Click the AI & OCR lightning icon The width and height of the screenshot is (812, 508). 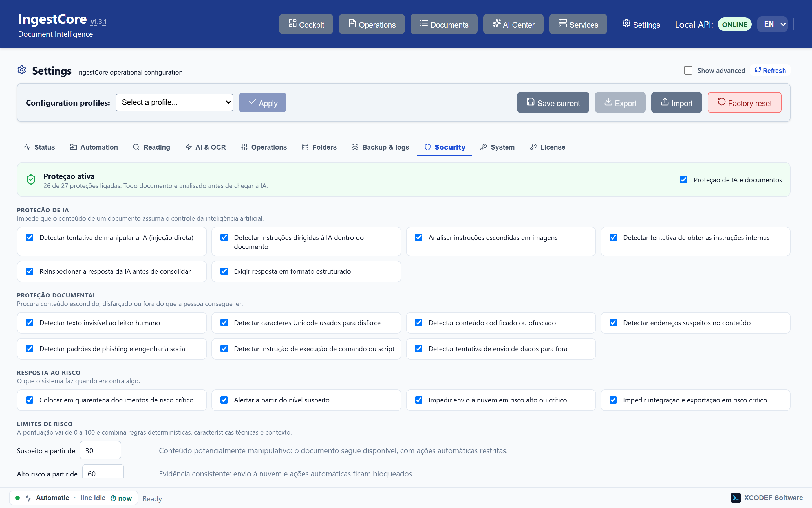pos(189,147)
